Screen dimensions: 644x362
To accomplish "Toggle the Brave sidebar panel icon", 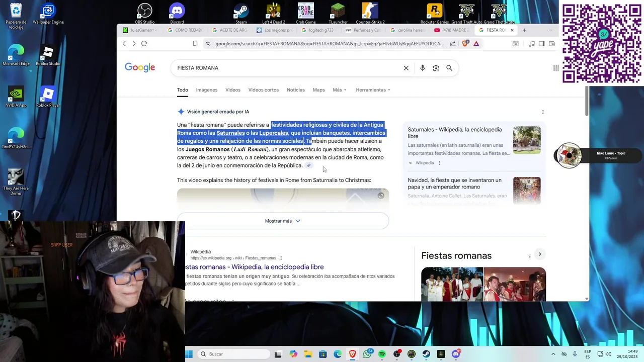I will point(541,44).
